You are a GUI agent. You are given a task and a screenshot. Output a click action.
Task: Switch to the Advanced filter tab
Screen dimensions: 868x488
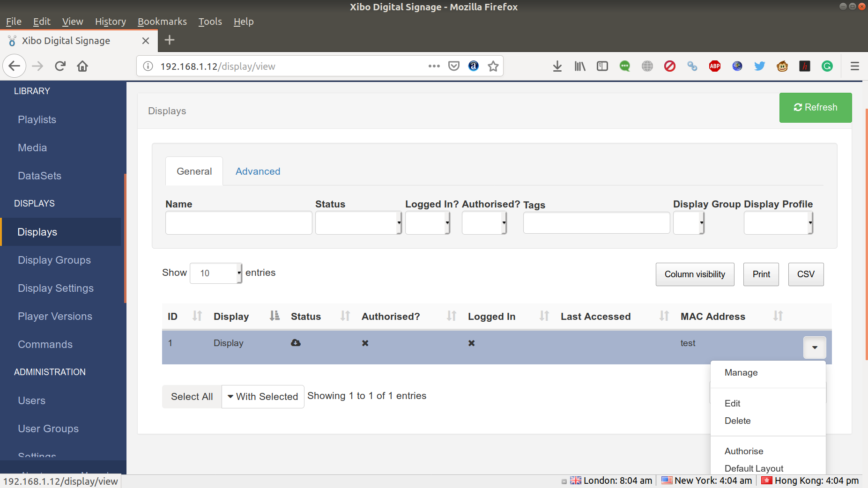258,171
